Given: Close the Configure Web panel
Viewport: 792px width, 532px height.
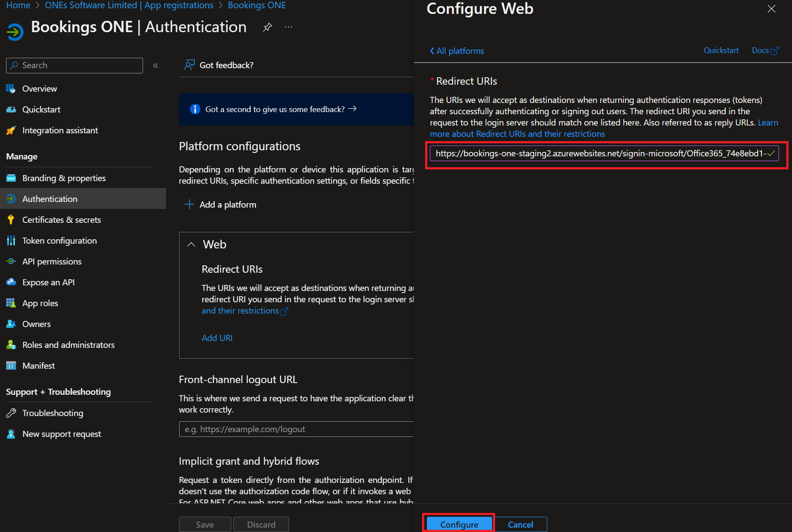Looking at the screenshot, I should 771,9.
